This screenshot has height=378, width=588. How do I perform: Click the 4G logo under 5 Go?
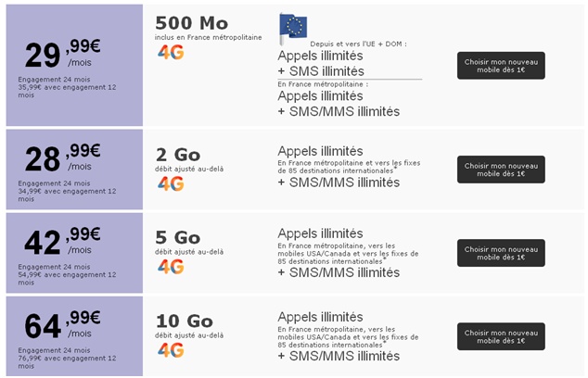[x=171, y=267]
